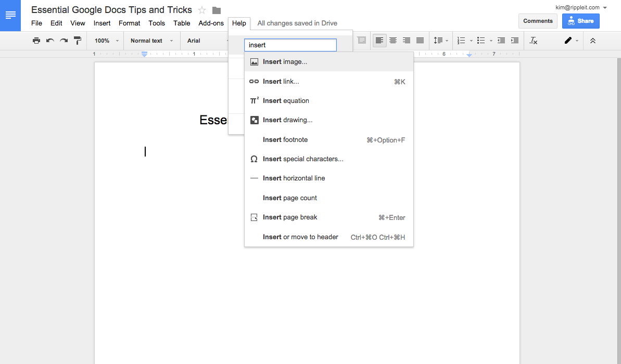
Task: Click the Print icon
Action: tap(36, 41)
